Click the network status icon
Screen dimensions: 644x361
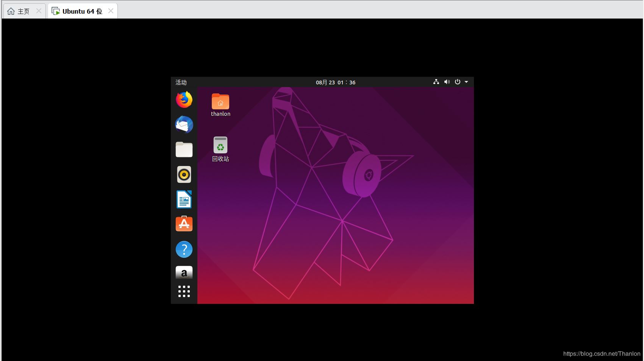[x=436, y=82]
